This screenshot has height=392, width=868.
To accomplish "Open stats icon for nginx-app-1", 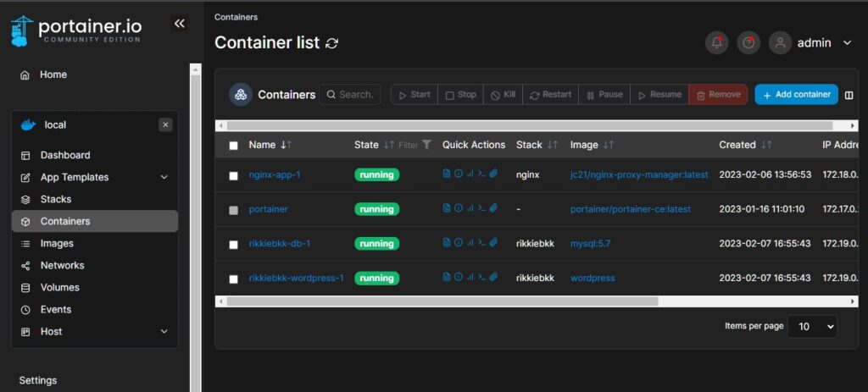I will [470, 174].
